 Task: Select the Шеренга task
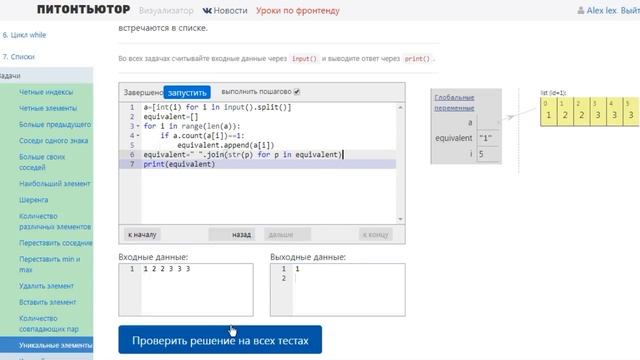coord(33,200)
